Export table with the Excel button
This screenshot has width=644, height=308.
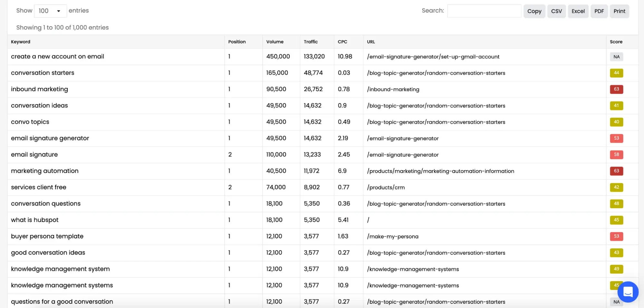[578, 11]
